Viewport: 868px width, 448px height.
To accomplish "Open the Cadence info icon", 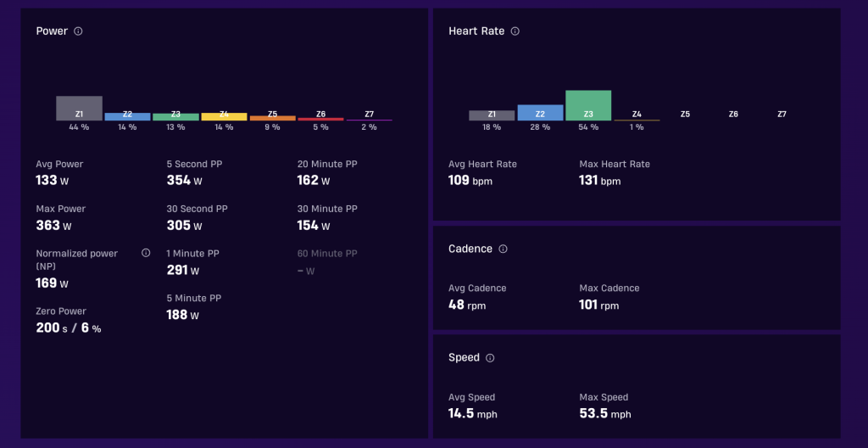I will [x=503, y=249].
